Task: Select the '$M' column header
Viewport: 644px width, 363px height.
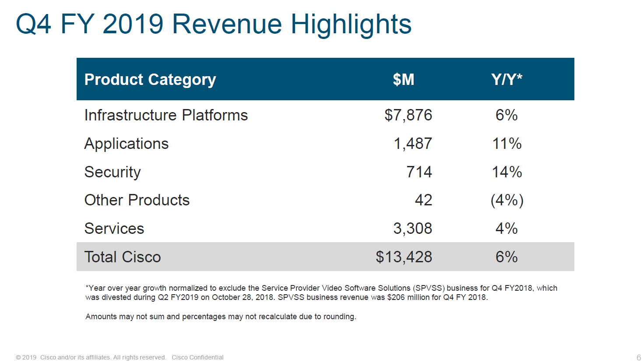Action: point(403,79)
